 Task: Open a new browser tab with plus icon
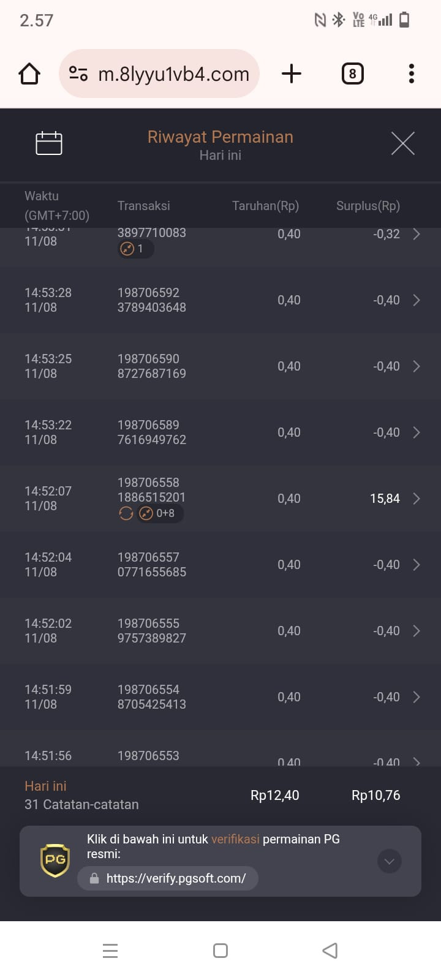[x=292, y=73]
